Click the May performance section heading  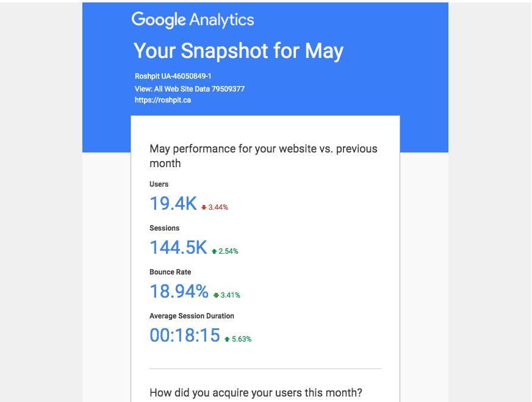[264, 156]
